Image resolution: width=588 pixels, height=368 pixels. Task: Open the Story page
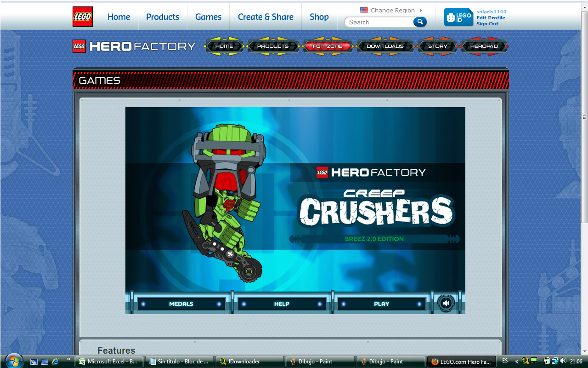coord(437,46)
